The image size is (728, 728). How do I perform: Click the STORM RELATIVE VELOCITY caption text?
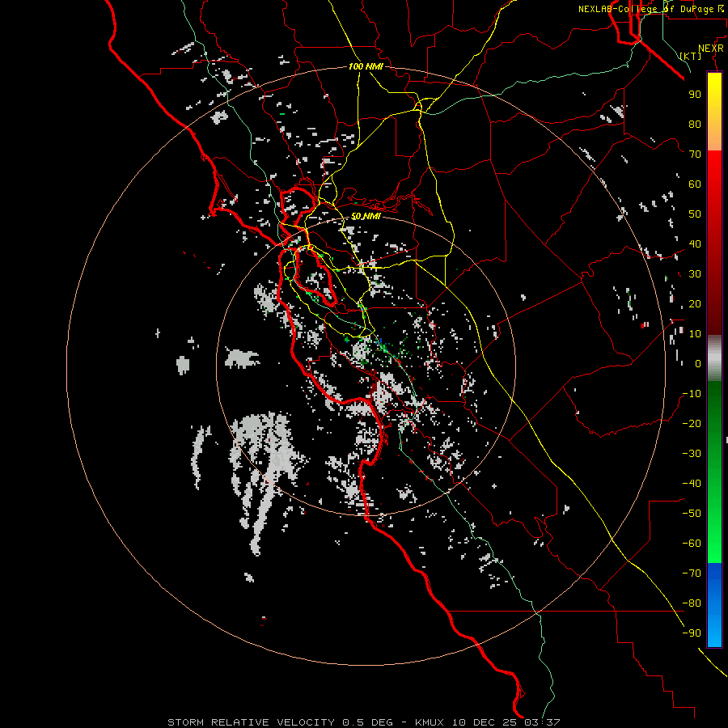coord(251,722)
